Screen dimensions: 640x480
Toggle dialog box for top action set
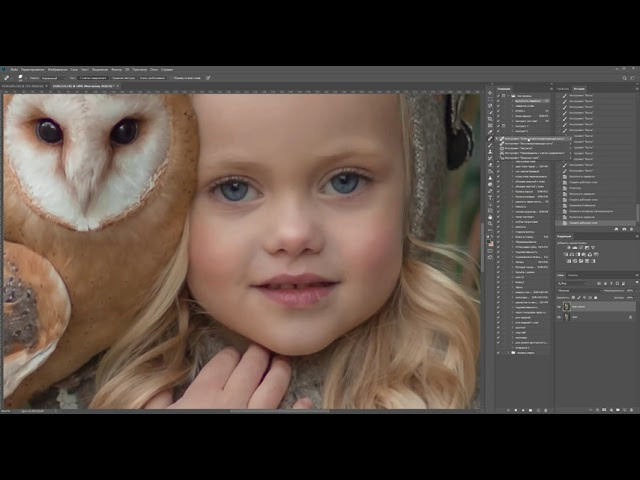click(x=504, y=96)
